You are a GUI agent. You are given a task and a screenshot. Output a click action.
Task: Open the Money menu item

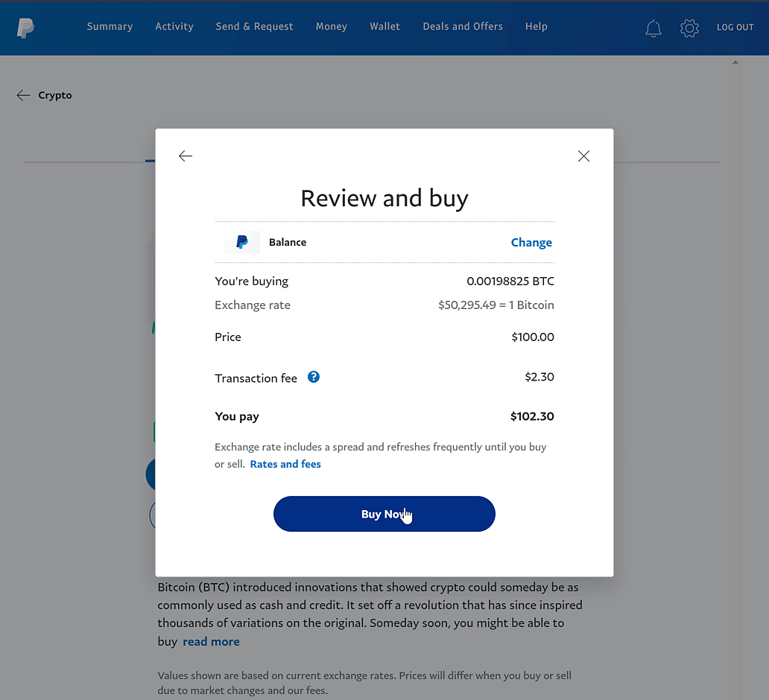point(332,27)
